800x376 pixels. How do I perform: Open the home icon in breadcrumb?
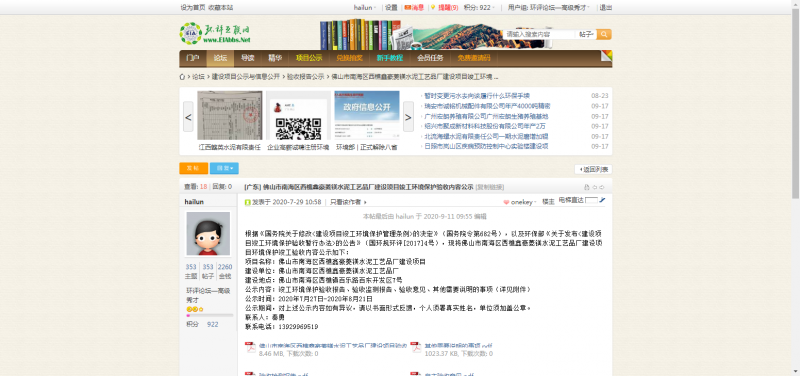tap(182, 77)
